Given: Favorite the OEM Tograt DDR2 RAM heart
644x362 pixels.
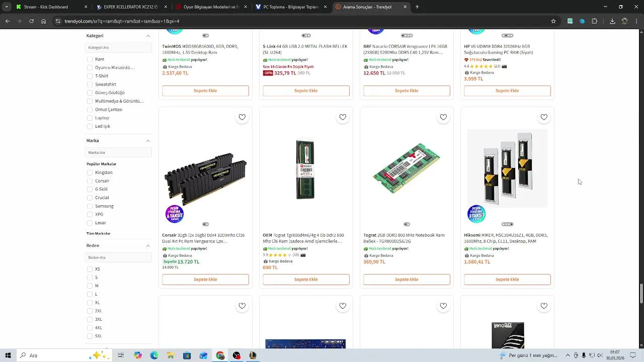Looking at the screenshot, I should click(343, 117).
